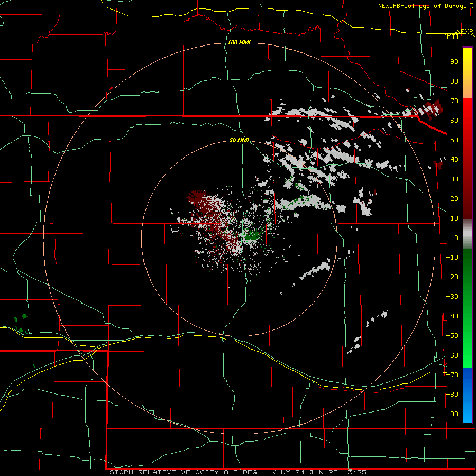The image size is (476, 476).
Task: Click the positive 20 scale value
Action: click(x=454, y=198)
